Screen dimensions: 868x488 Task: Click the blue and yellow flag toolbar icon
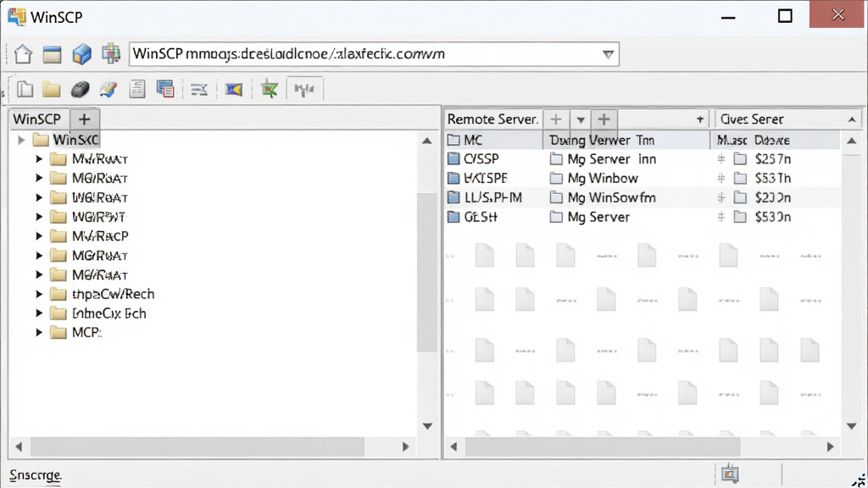(x=234, y=89)
